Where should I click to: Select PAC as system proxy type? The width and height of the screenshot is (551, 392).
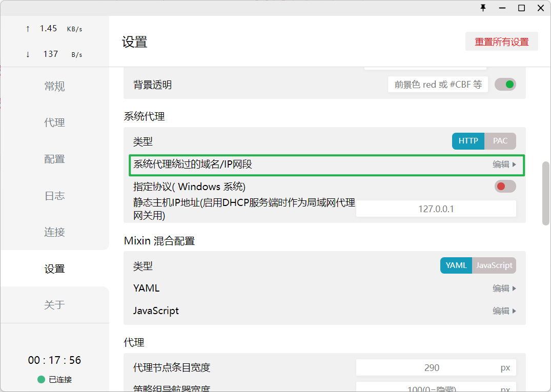[500, 141]
